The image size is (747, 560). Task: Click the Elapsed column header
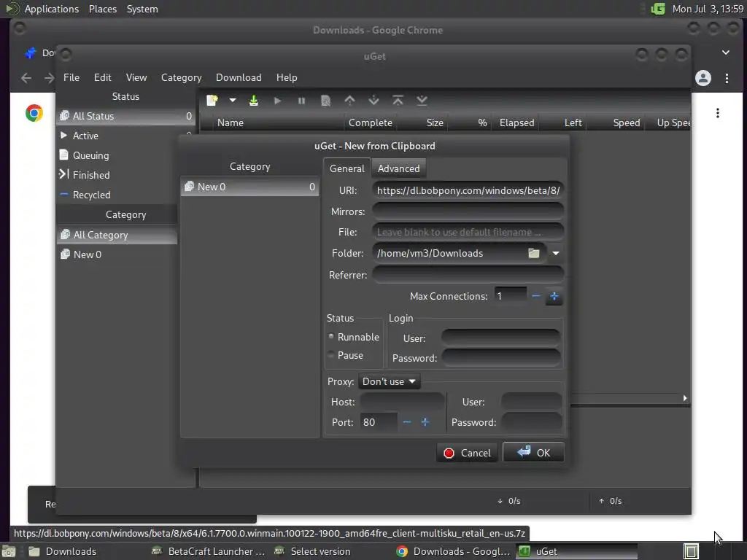click(516, 122)
